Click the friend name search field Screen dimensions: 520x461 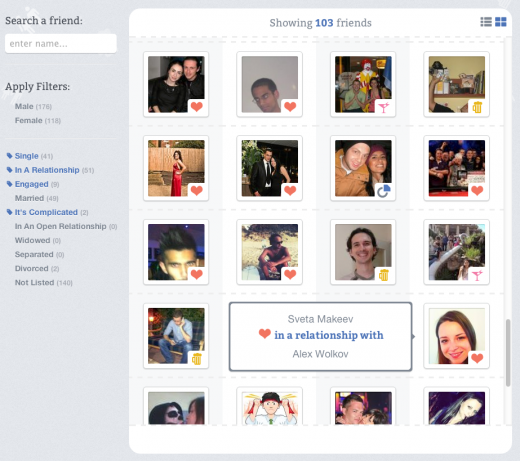[61, 44]
